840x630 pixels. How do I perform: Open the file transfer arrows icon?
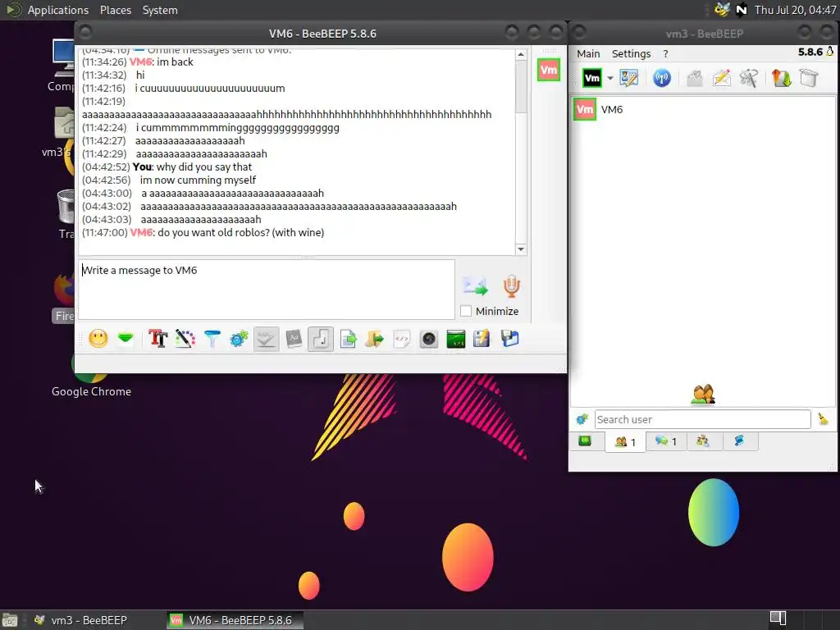tap(782, 78)
